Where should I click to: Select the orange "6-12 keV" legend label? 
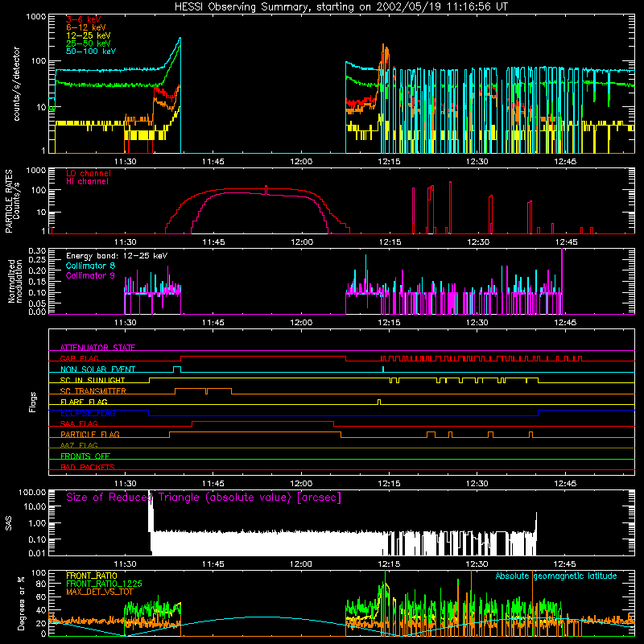86,27
